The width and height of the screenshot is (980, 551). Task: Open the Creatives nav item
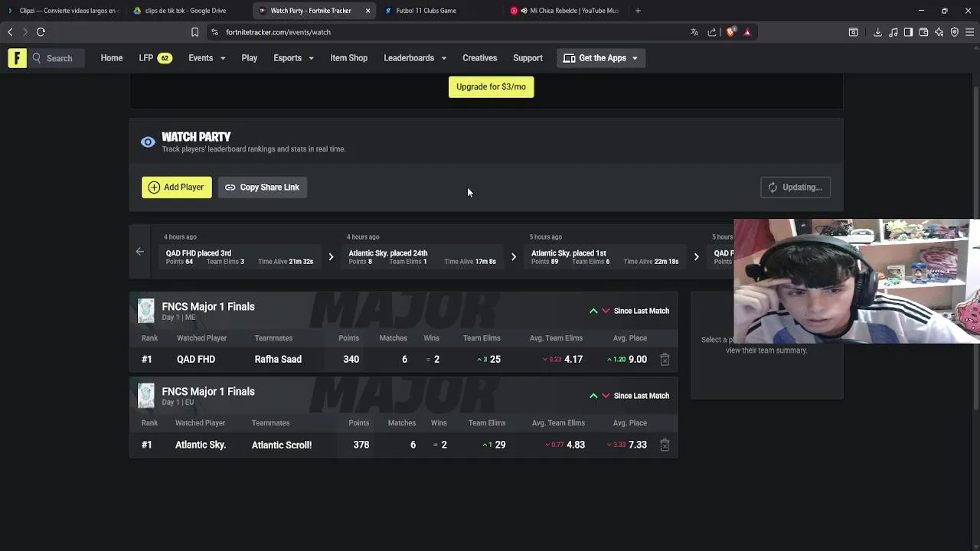click(x=480, y=58)
